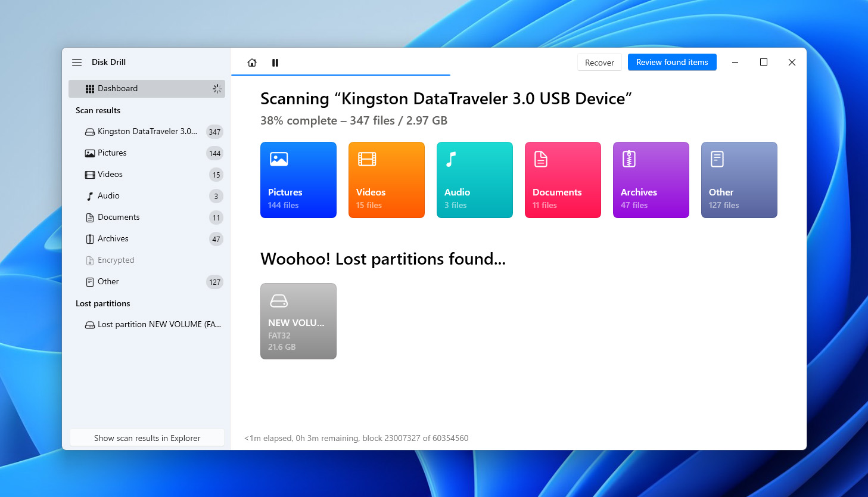Click the sidebar Audio note icon
The image size is (868, 497).
(x=90, y=196)
